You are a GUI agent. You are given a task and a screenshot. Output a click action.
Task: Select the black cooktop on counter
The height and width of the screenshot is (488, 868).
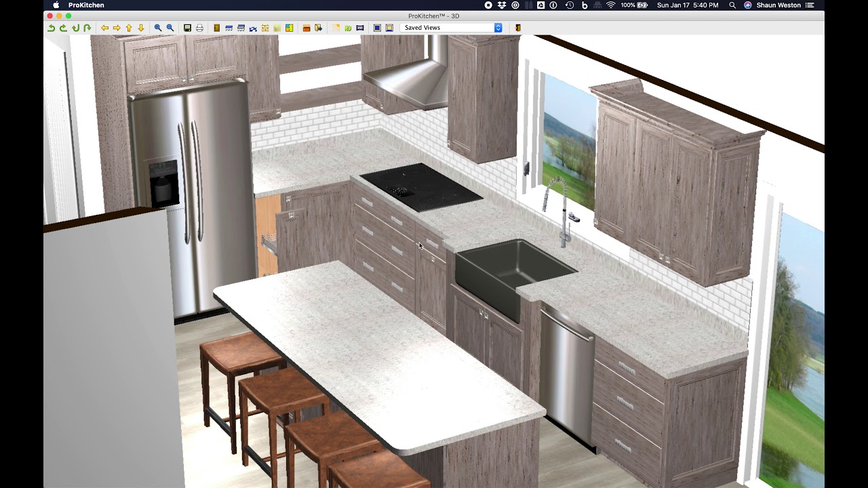point(420,187)
